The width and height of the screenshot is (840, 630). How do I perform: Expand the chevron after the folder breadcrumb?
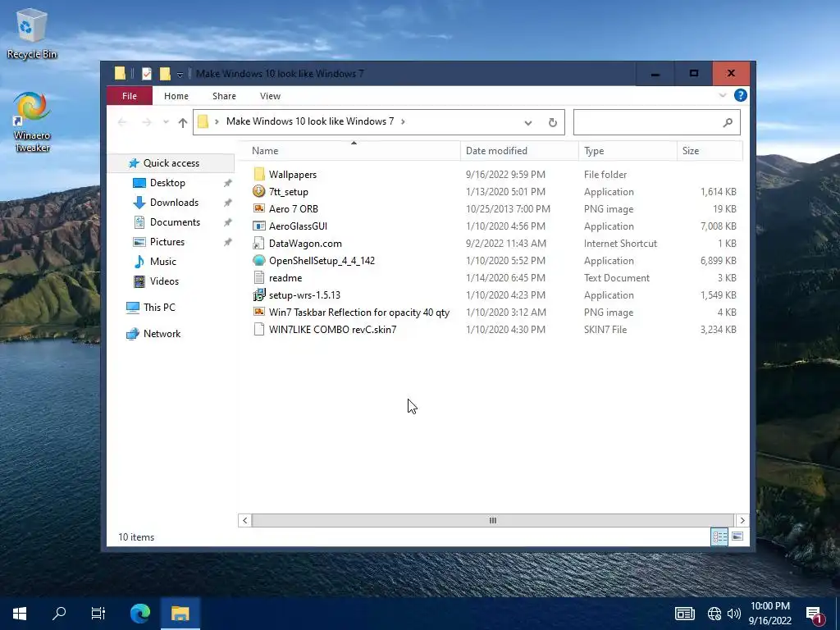403,121
